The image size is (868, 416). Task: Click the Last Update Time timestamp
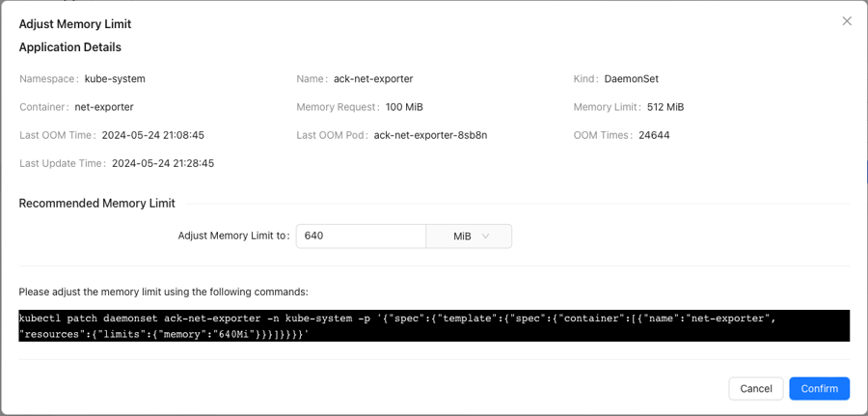(163, 163)
